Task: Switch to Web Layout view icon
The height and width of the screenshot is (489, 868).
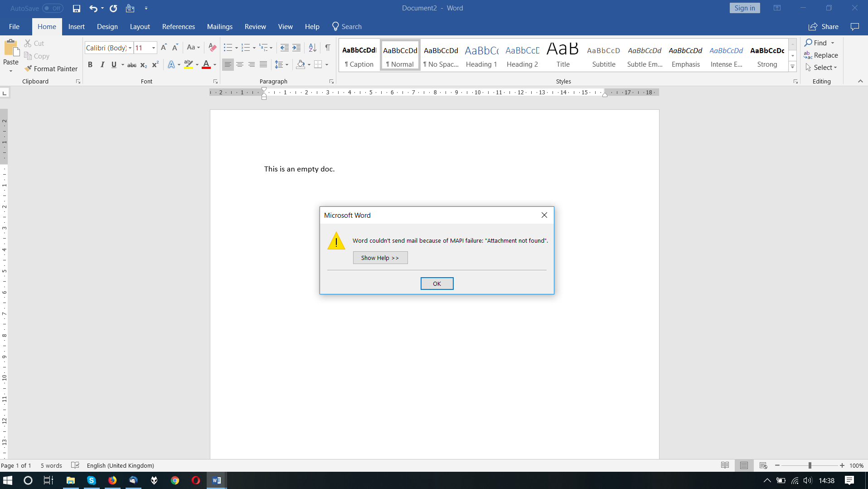Action: 763,465
